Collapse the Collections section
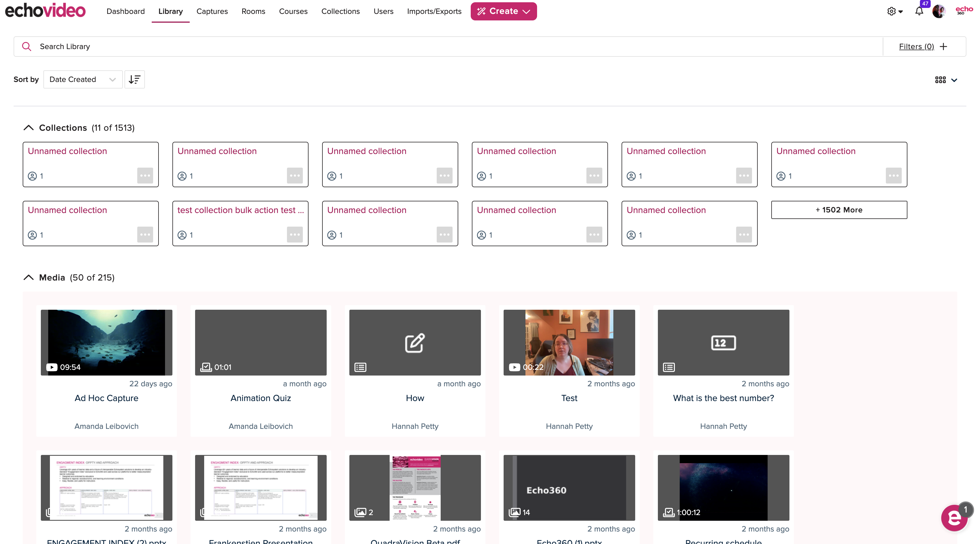This screenshot has height=544, width=980. coord(29,128)
